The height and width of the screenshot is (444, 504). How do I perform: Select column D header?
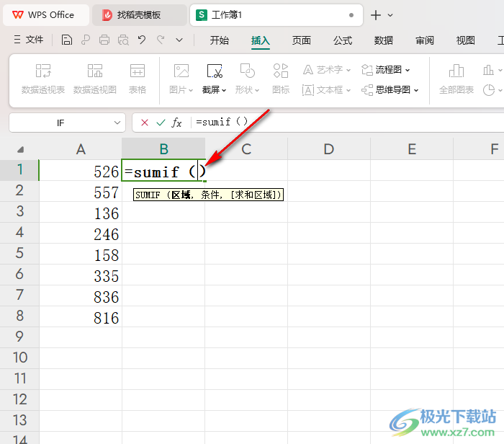(x=329, y=149)
